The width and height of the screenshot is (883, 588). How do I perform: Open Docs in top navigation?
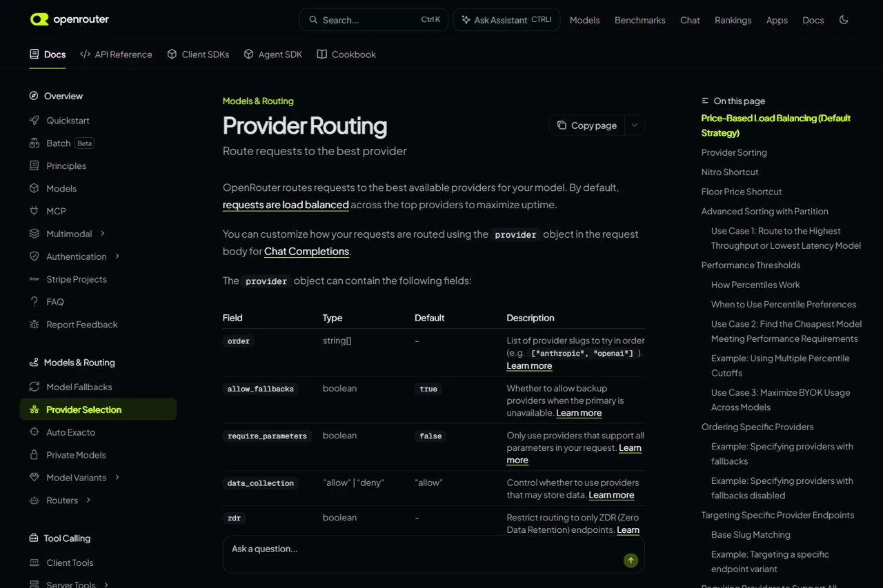[x=813, y=20]
